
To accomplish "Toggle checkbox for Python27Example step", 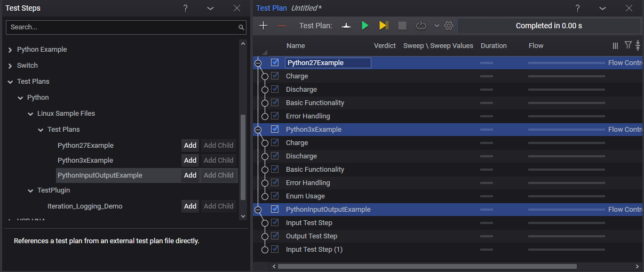I will (275, 62).
